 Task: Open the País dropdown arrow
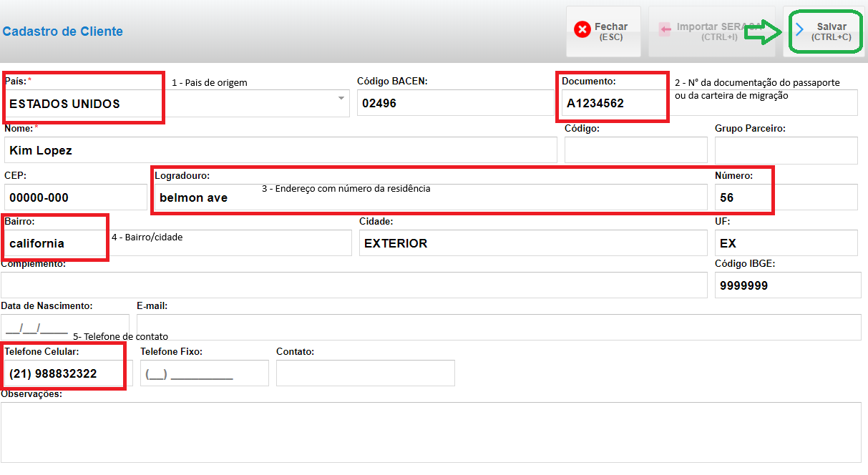coord(341,99)
